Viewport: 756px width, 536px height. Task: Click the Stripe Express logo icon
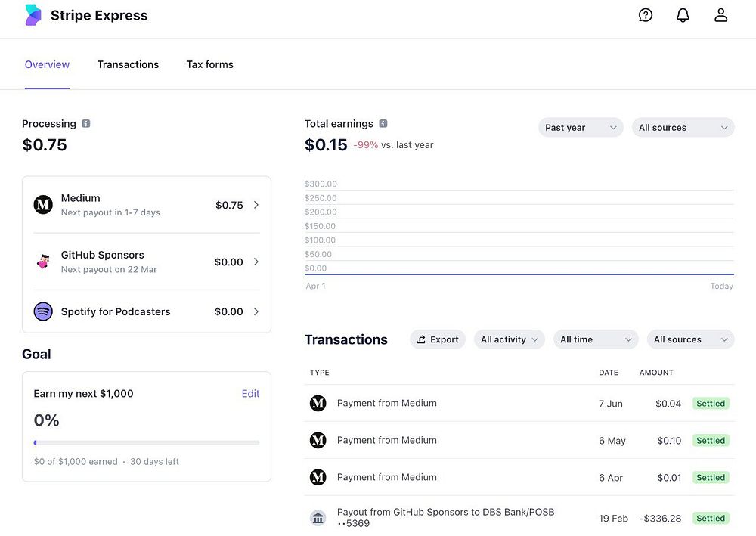(x=33, y=15)
